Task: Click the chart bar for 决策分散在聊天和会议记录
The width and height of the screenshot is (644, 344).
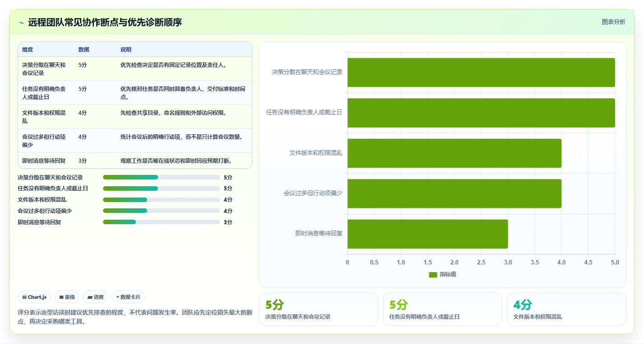Action: (481, 72)
